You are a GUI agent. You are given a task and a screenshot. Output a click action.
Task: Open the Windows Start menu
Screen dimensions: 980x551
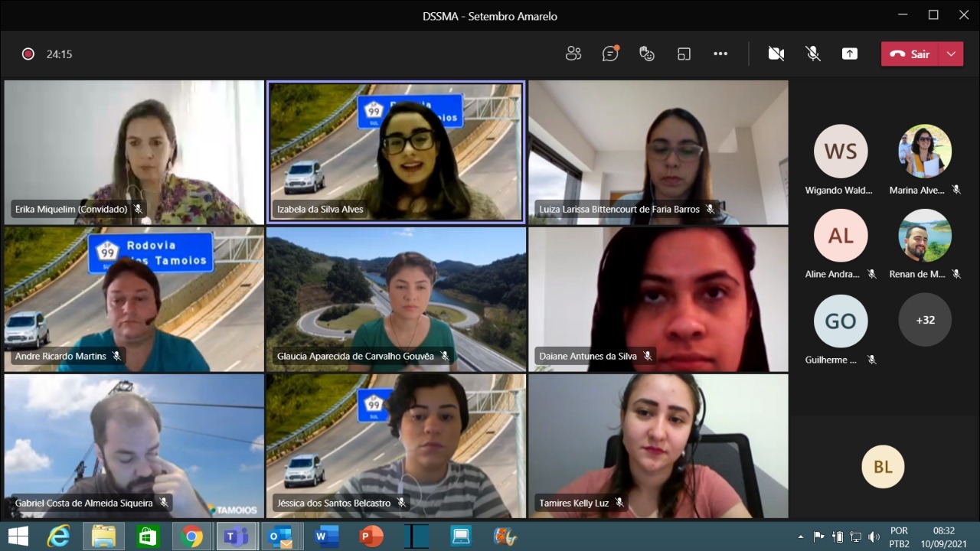[x=18, y=536]
